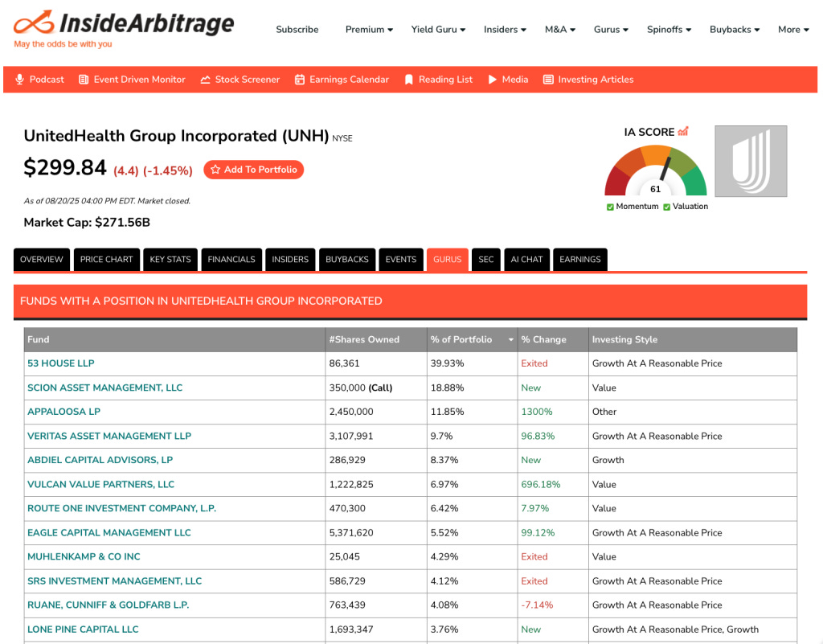This screenshot has height=644, width=823.
Task: Switch to the BUYBACKS tab
Action: [347, 259]
